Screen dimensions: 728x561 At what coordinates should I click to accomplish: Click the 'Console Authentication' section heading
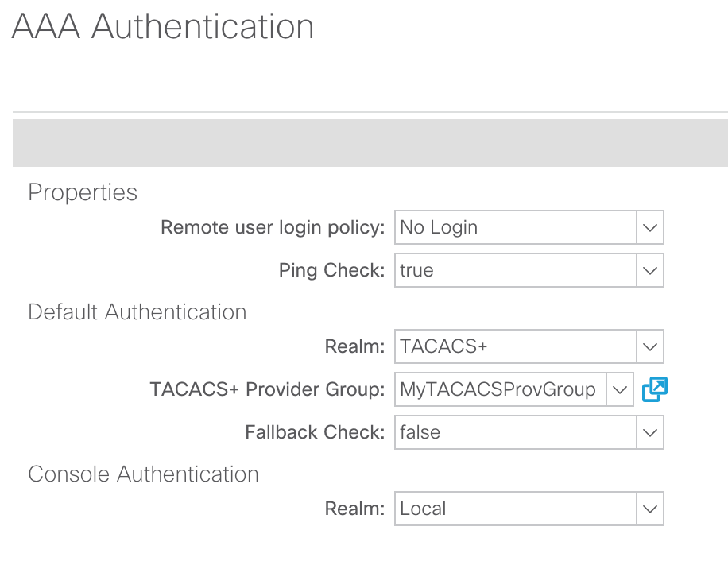click(143, 474)
